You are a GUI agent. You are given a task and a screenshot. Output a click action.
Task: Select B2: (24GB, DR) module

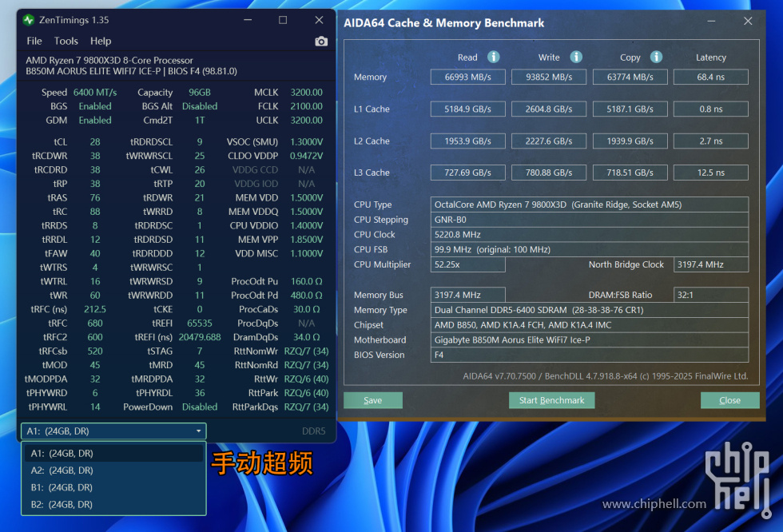click(113, 504)
